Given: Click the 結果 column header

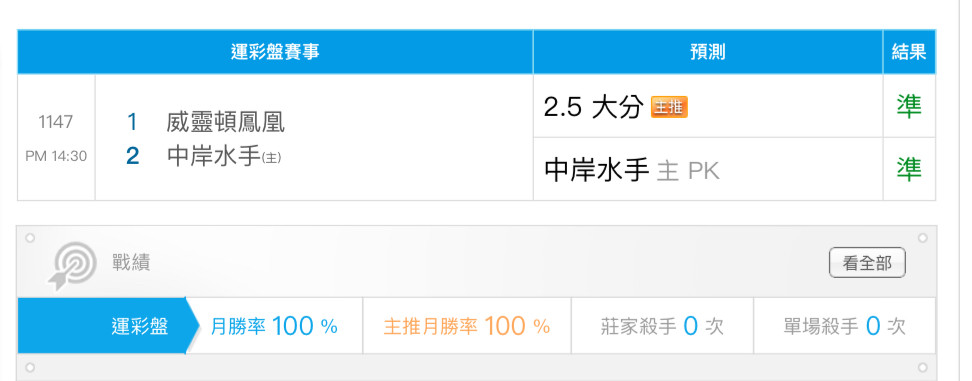Looking at the screenshot, I should [909, 52].
